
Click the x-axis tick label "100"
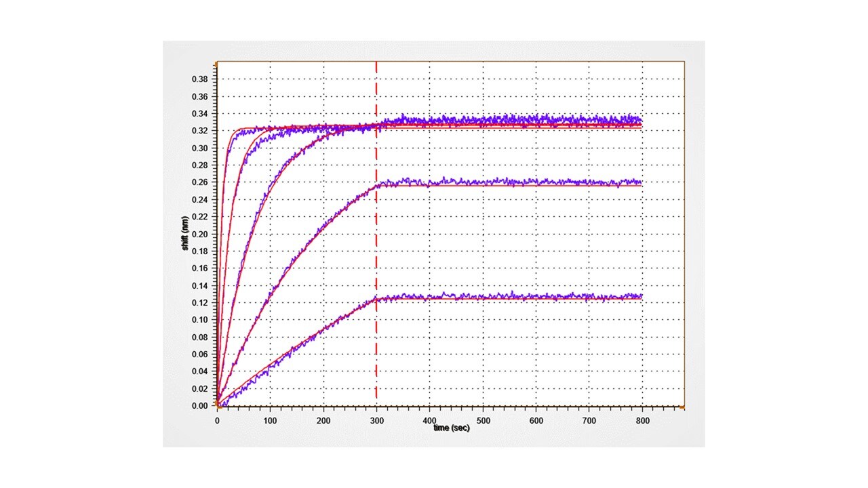coord(270,420)
